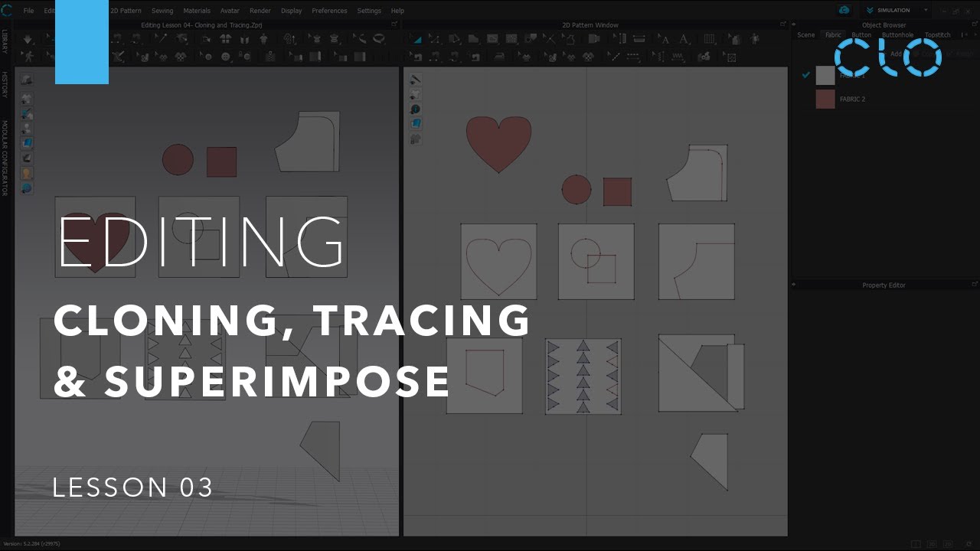Viewport: 980px width, 551px height.
Task: Open the Preferences menu
Action: 329,11
